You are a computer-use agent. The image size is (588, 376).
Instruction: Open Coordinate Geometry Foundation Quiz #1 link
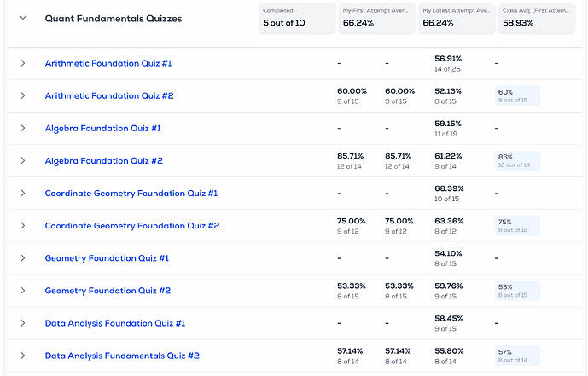(131, 194)
